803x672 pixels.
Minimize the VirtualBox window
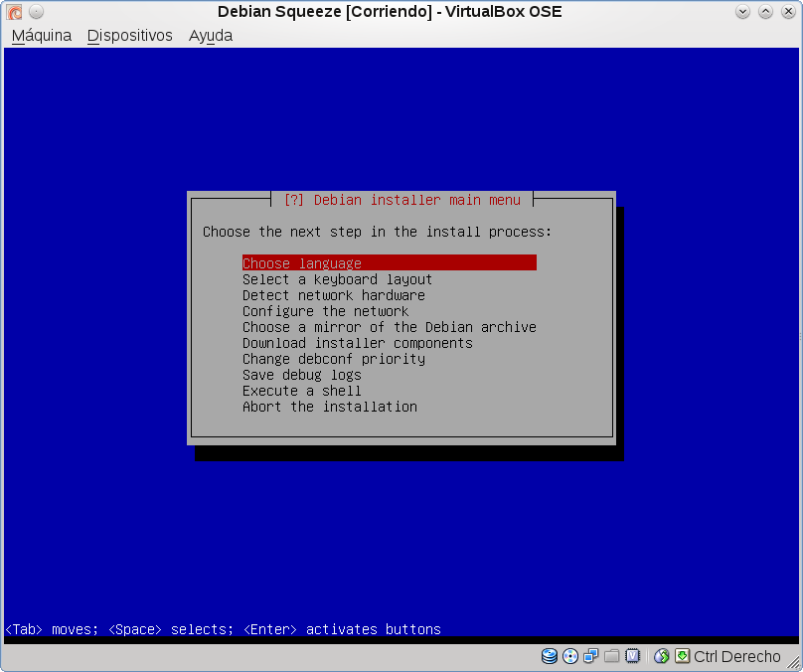[x=742, y=11]
